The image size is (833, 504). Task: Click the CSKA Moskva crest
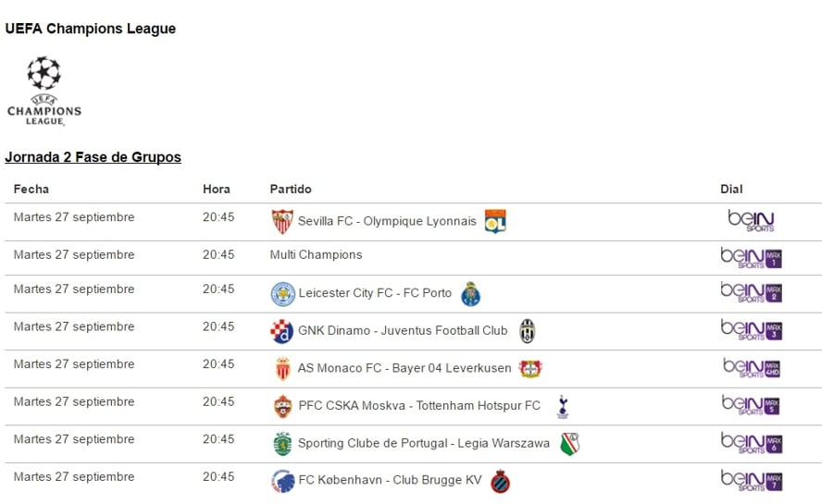(282, 406)
